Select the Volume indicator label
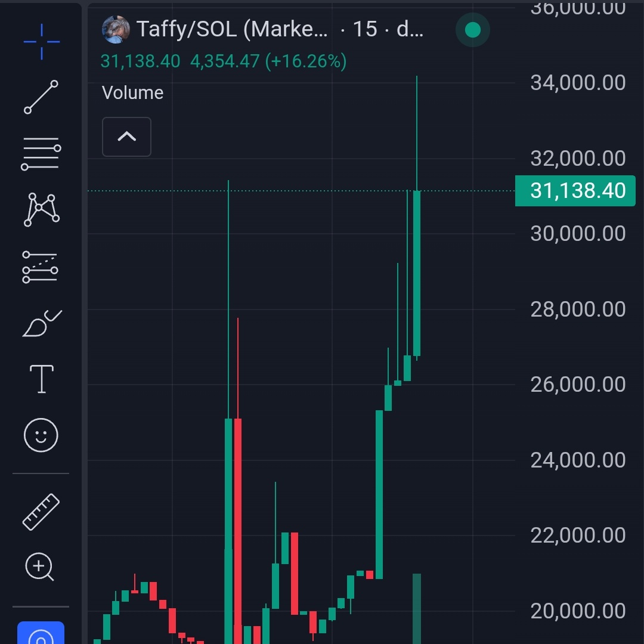This screenshot has width=644, height=644. point(132,93)
